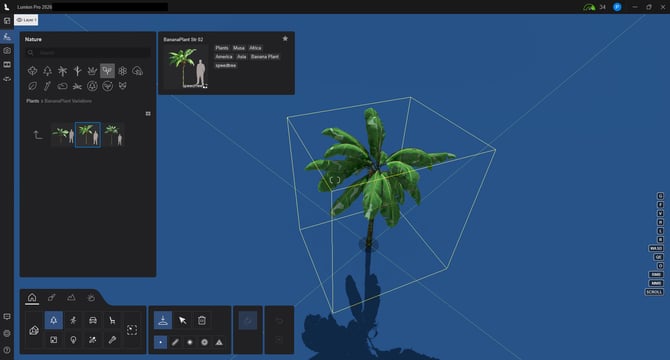Click the Banana Plant tag

coord(264,56)
